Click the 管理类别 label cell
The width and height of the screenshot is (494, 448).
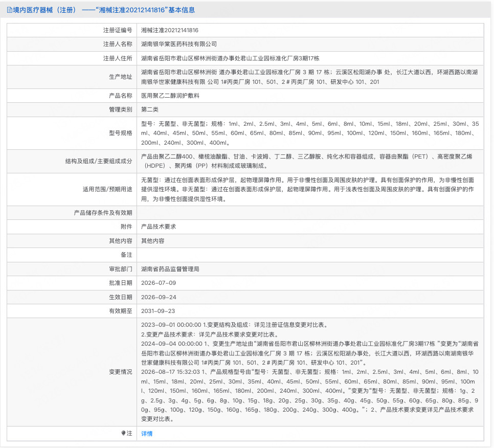[72, 109]
